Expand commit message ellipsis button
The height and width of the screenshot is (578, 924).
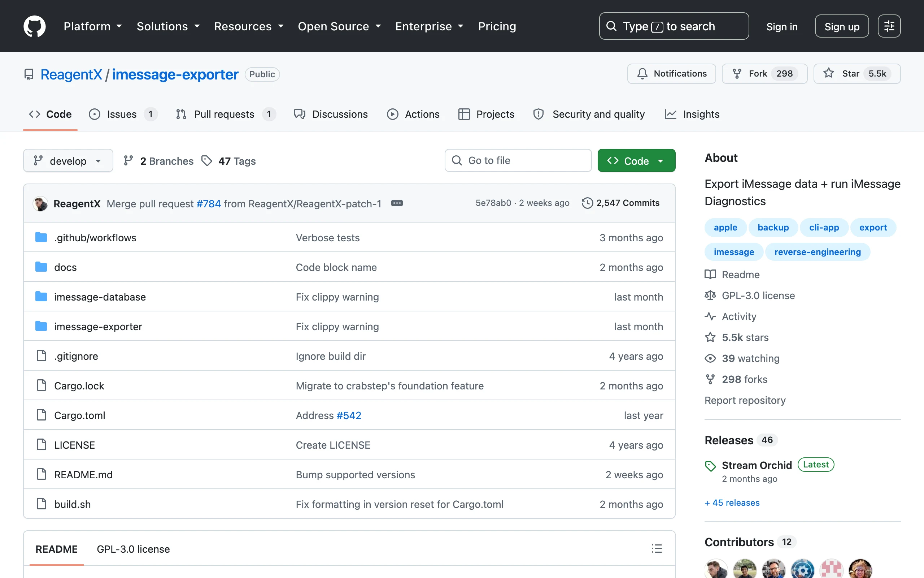[397, 203]
